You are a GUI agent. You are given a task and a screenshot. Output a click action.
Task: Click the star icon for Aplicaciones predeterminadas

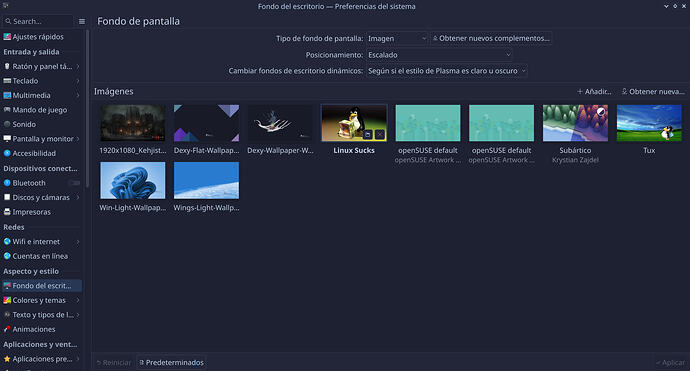click(x=7, y=359)
